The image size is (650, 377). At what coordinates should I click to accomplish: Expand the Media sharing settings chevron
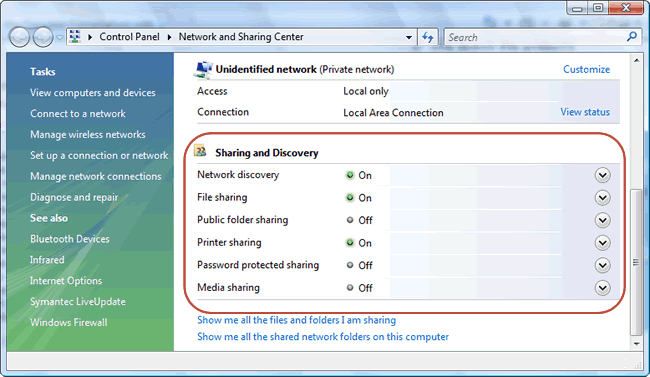pyautogui.click(x=602, y=287)
